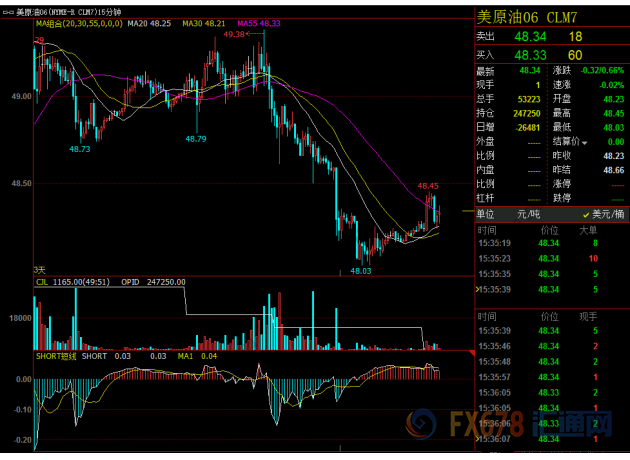Click the 49.38 high price marker

click(x=235, y=34)
